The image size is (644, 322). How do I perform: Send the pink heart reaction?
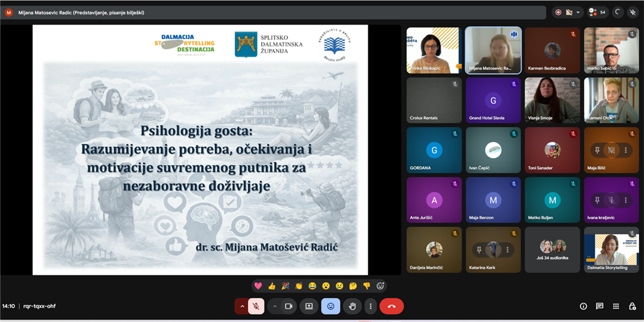tap(258, 286)
